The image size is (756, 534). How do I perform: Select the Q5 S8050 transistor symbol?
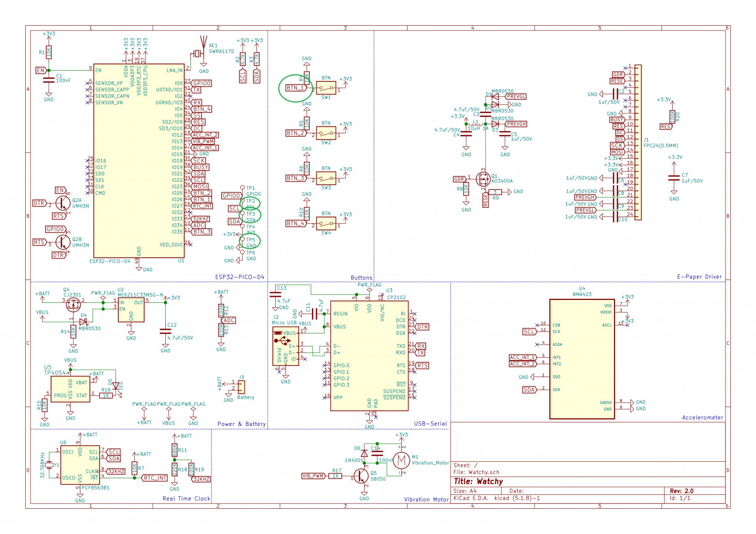pyautogui.click(x=362, y=476)
